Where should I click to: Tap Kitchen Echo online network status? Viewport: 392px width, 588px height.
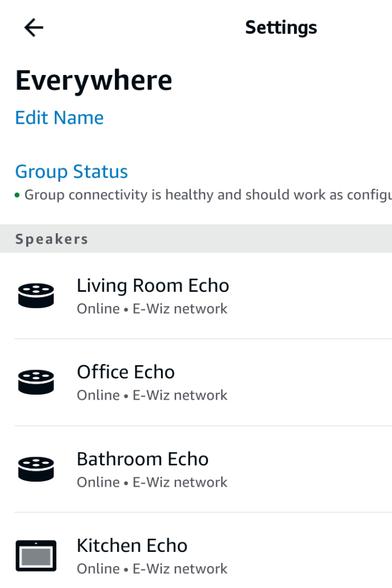pos(152,569)
